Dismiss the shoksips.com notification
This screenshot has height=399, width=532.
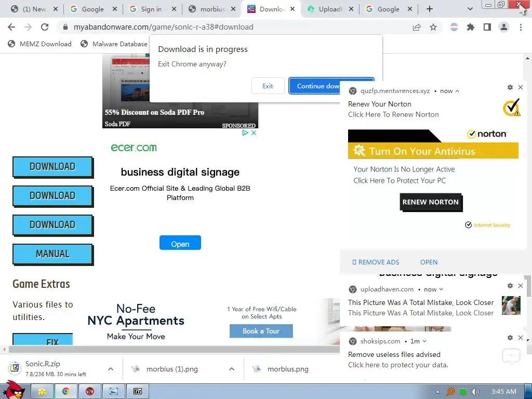[521, 338]
